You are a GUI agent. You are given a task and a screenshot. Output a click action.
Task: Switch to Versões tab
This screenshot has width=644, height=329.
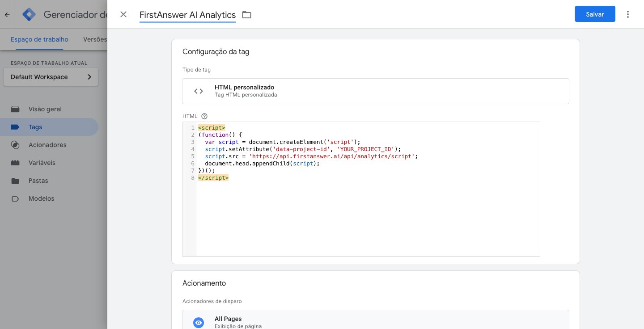pyautogui.click(x=95, y=39)
